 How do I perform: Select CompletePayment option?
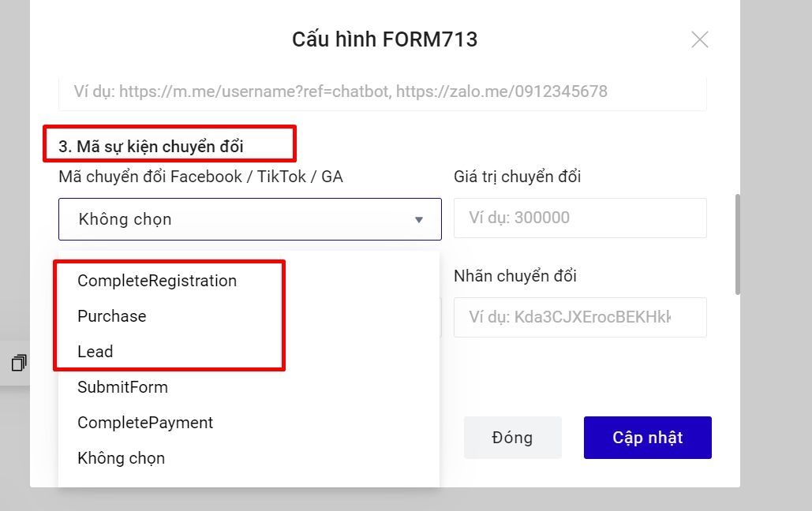point(145,423)
